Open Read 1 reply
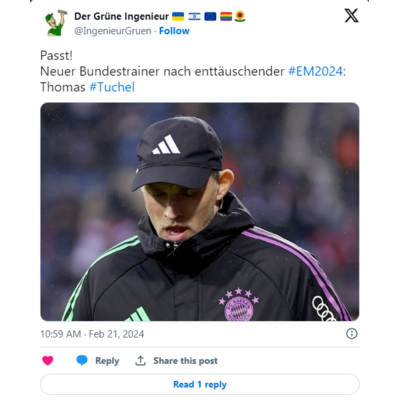The image size is (400, 400). (x=200, y=384)
